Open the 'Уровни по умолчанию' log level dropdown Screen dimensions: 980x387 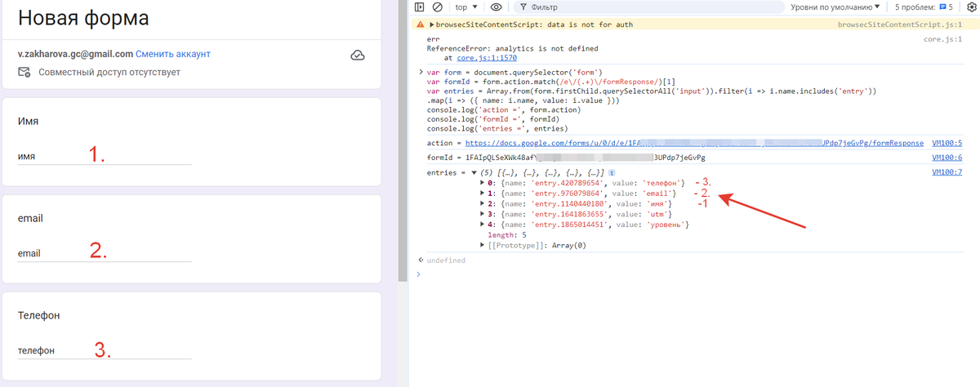[x=836, y=7]
